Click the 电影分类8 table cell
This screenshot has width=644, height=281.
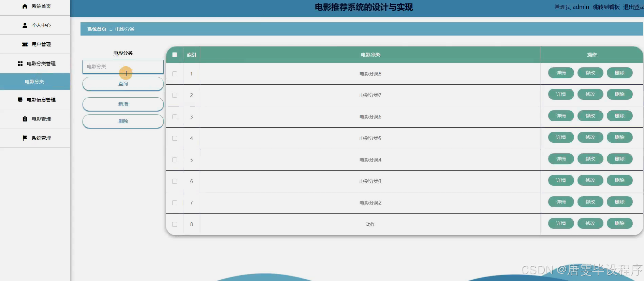coord(370,74)
